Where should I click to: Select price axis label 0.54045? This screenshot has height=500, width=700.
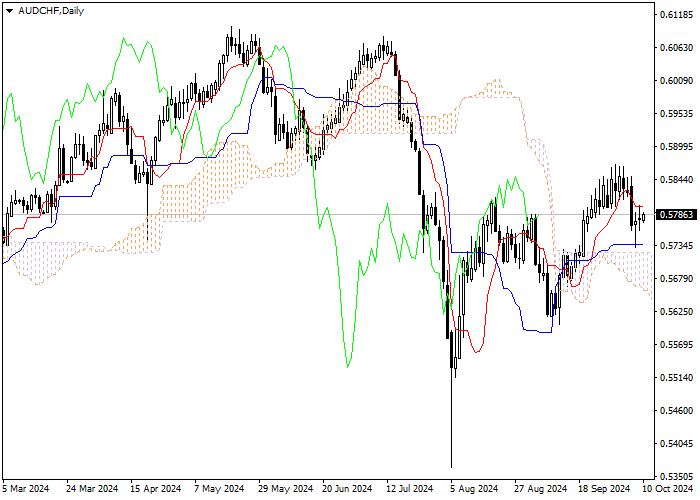point(676,444)
